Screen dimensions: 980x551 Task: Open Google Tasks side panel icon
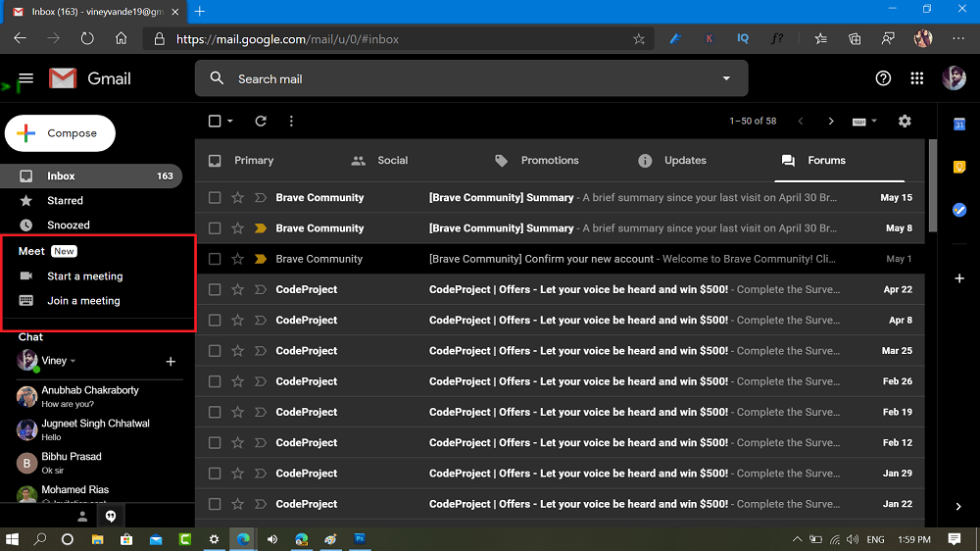(959, 210)
